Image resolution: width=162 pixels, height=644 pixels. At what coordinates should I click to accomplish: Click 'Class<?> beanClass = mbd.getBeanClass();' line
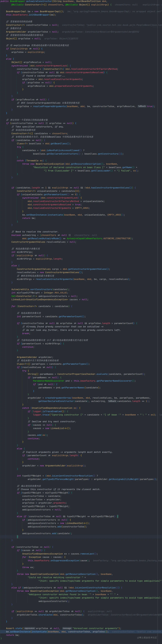point(44,143)
